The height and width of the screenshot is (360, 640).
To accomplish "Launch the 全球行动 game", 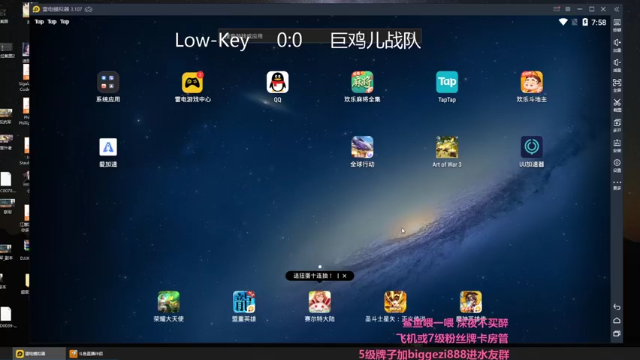I will (x=362, y=147).
